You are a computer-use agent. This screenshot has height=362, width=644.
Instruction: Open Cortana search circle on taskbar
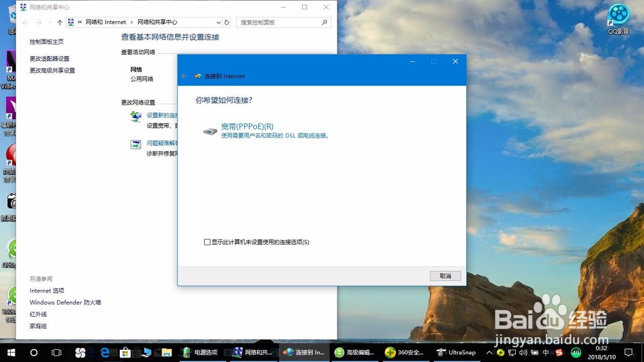(x=34, y=352)
